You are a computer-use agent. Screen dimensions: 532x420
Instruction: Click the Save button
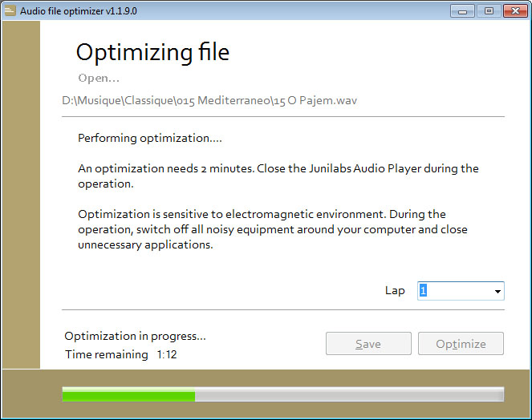pyautogui.click(x=368, y=344)
